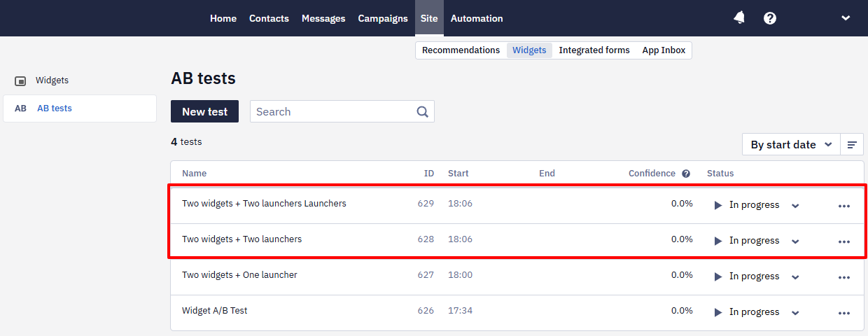Screen dimensions: 868x336
Task: Switch to Recommendations tab
Action: point(461,50)
